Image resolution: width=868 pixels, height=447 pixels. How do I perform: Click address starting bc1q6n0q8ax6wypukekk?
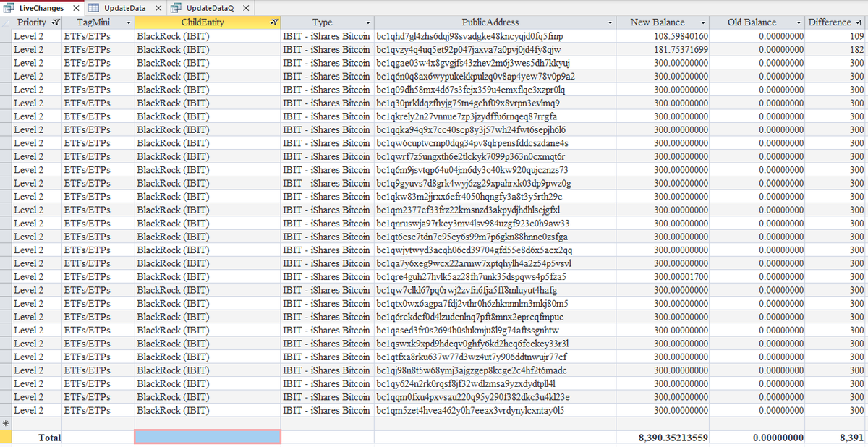476,76
